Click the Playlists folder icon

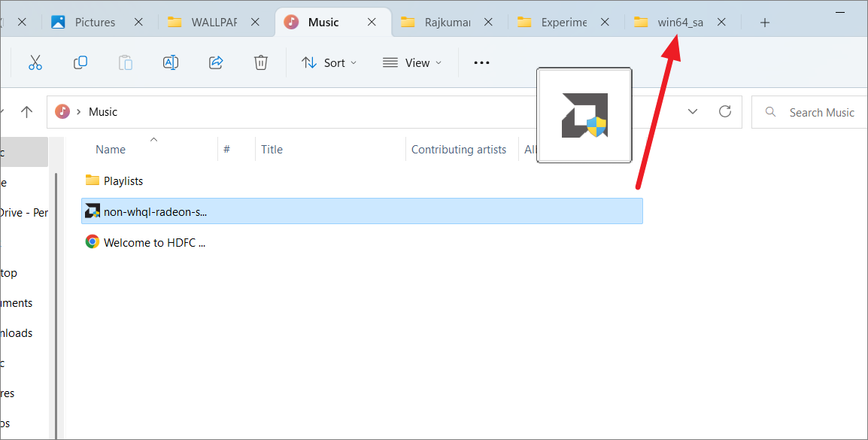(x=93, y=180)
